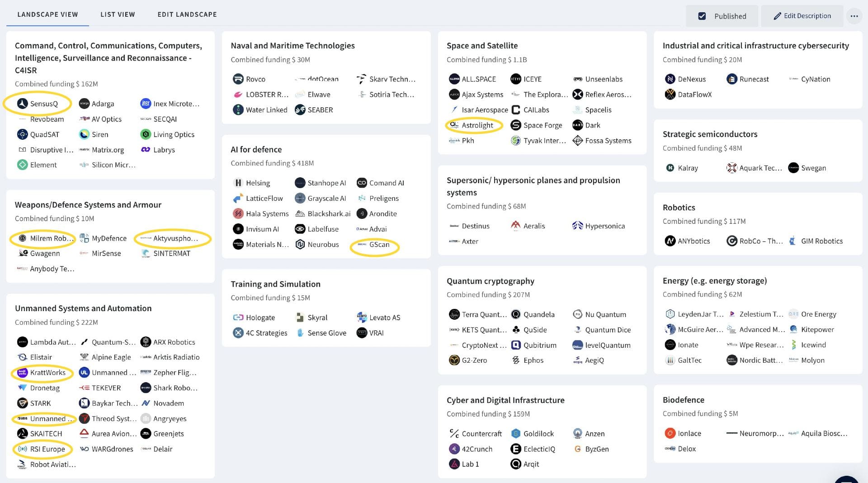Click the Space Forge logo icon
The height and width of the screenshot is (483, 868).
coord(516,125)
